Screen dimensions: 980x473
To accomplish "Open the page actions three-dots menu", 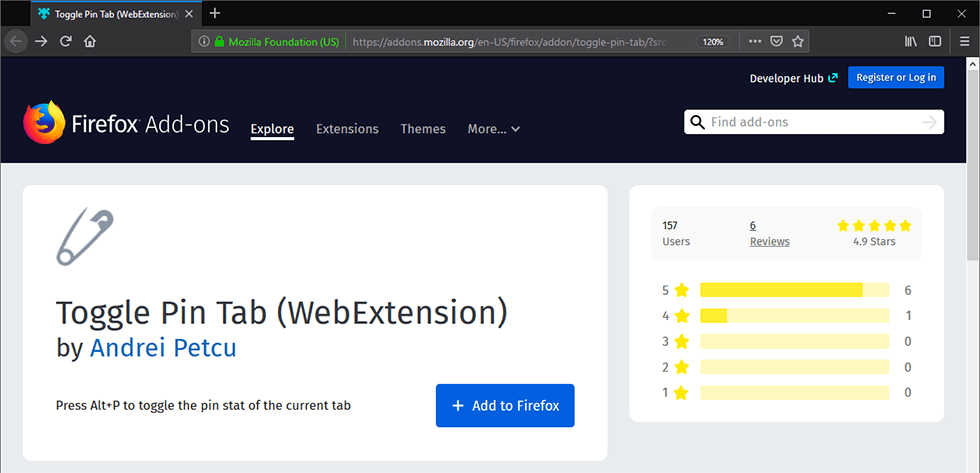I will pyautogui.click(x=755, y=42).
